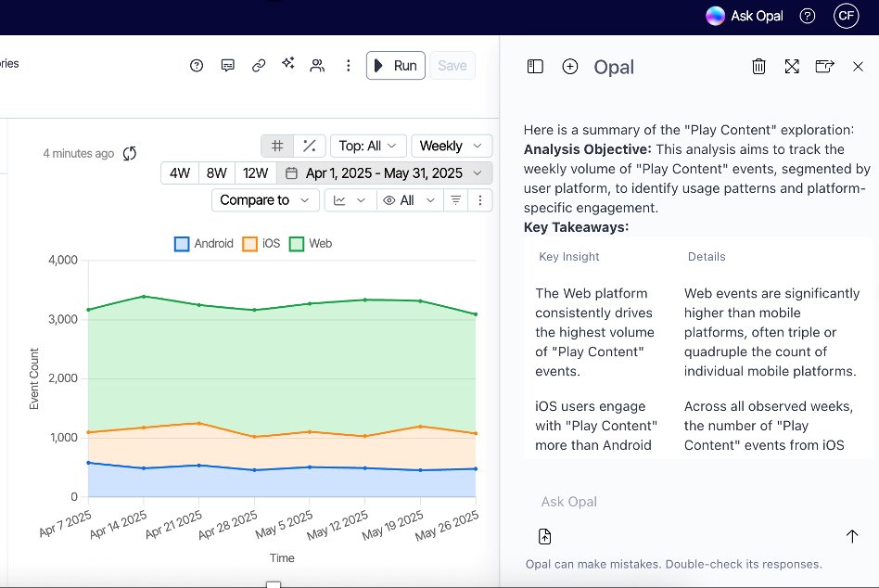Open the comments speech-bubble icon
This screenshot has width=879, height=588.
coord(227,65)
